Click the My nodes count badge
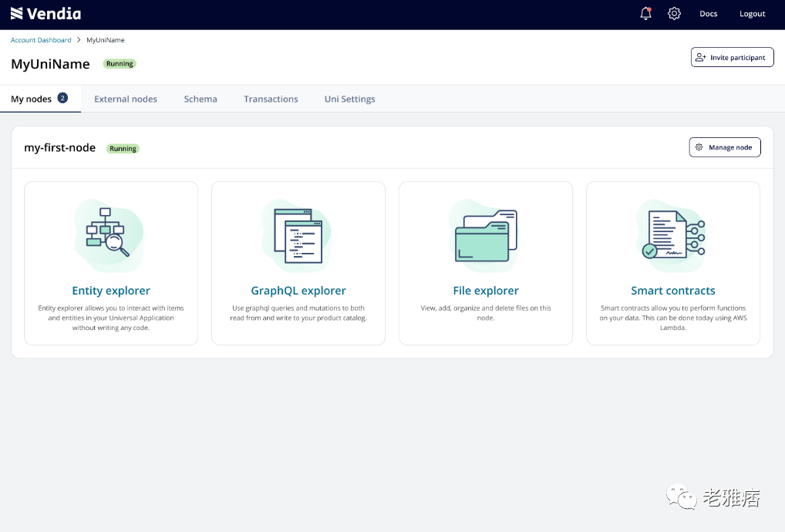This screenshot has width=785, height=532. point(62,98)
